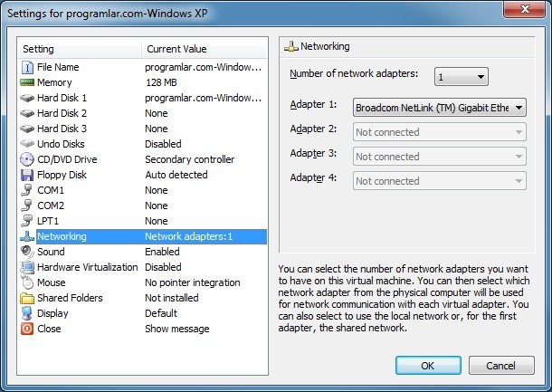Image resolution: width=552 pixels, height=392 pixels.
Task: Open the Adapter 1 Broadcom dropdown
Action: tap(440, 108)
